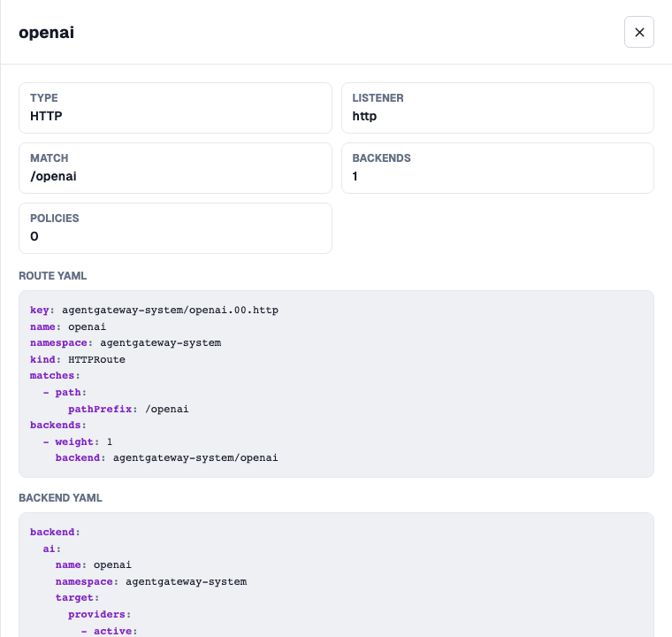Click the "backend:" key in backend YAML

click(55, 533)
